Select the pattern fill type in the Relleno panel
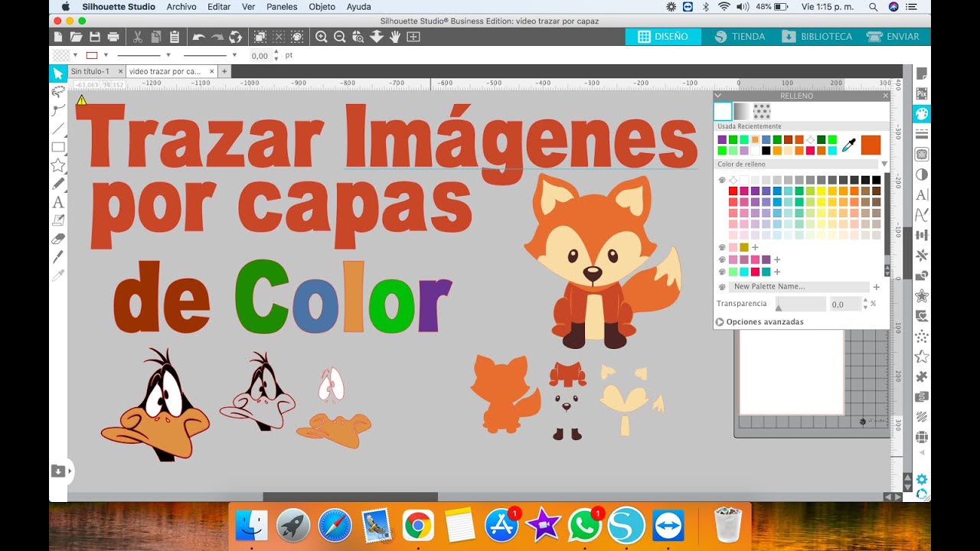This screenshot has width=980, height=551. pyautogui.click(x=762, y=112)
